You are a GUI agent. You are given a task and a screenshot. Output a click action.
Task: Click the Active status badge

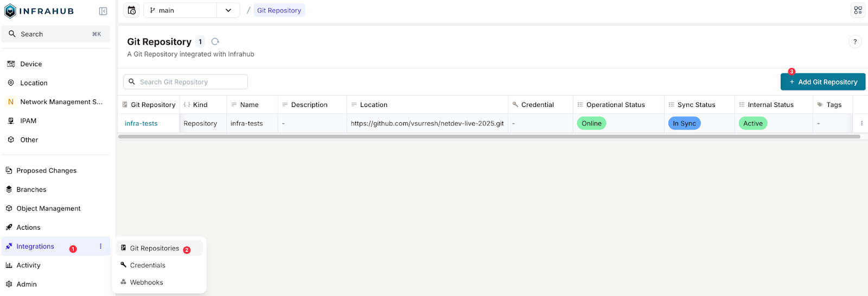click(x=752, y=124)
